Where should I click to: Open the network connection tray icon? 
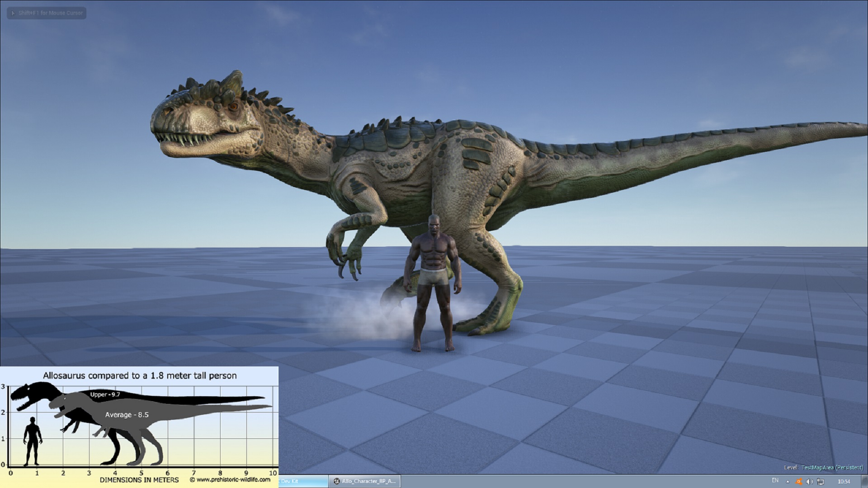(821, 482)
